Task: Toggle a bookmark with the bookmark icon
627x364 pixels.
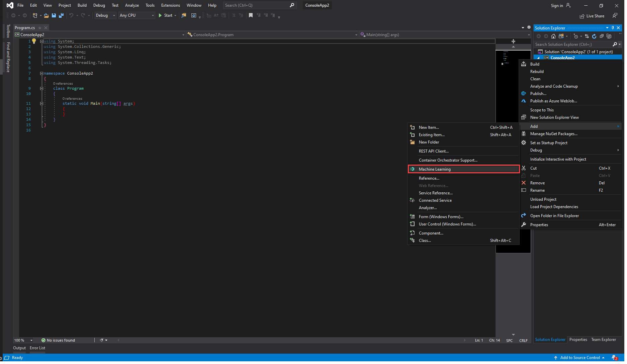Action: pyautogui.click(x=251, y=15)
